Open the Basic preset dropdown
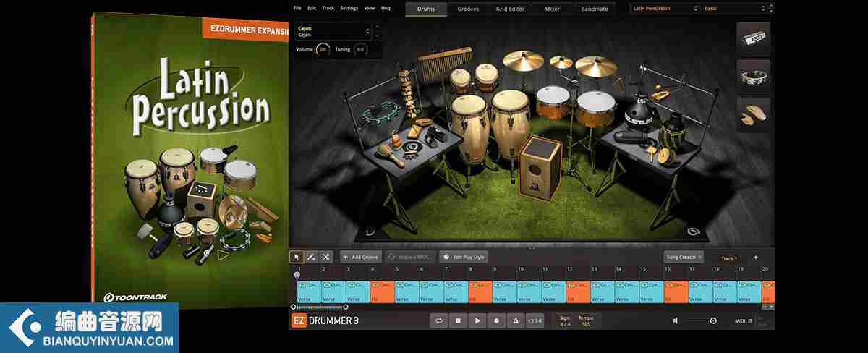The height and width of the screenshot is (353, 868). 733,8
